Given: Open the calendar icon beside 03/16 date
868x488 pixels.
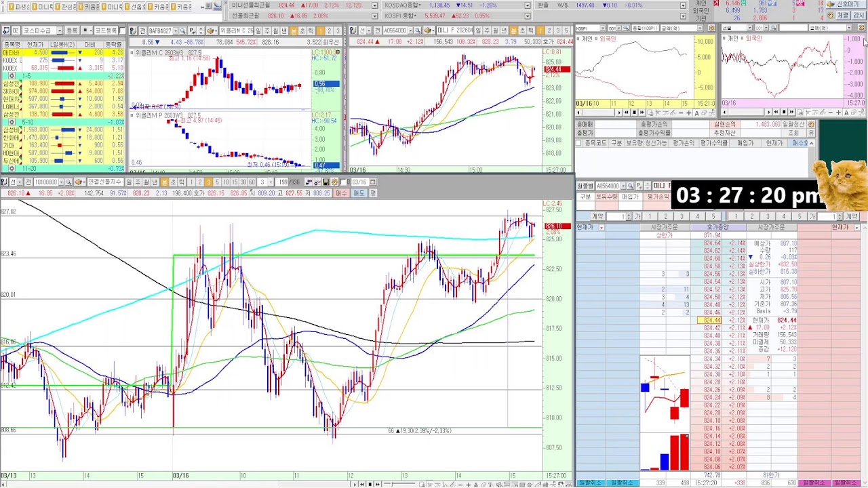Looking at the screenshot, I should pyautogui.click(x=372, y=182).
